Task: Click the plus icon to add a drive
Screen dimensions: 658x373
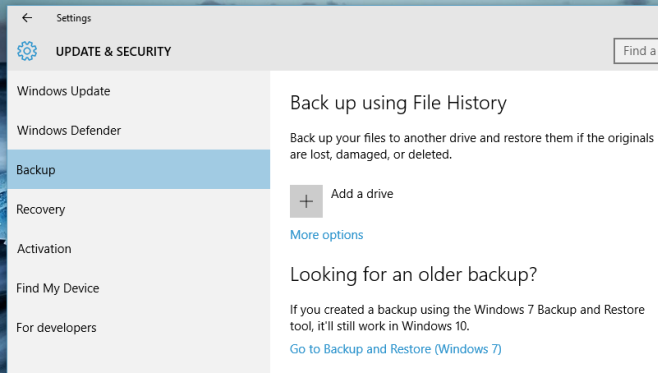Action: 306,201
